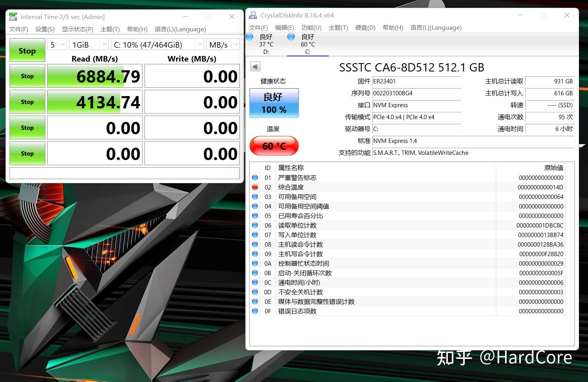Click the fourth row Stop button
This screenshot has width=588, height=382.
pyautogui.click(x=27, y=153)
